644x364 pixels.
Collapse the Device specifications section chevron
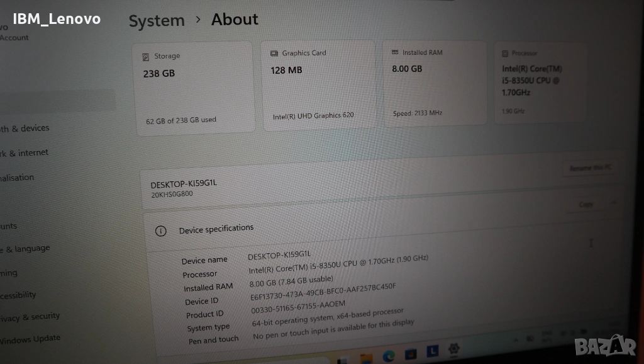tap(613, 203)
